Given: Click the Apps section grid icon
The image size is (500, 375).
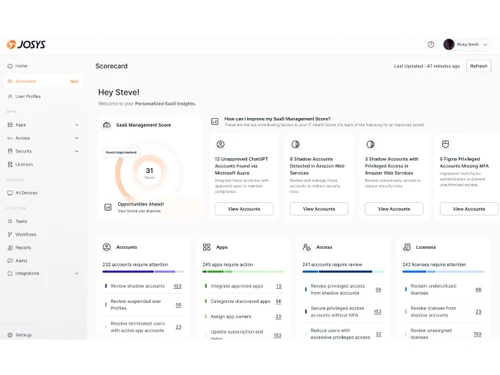Looking at the screenshot, I should pyautogui.click(x=207, y=247).
